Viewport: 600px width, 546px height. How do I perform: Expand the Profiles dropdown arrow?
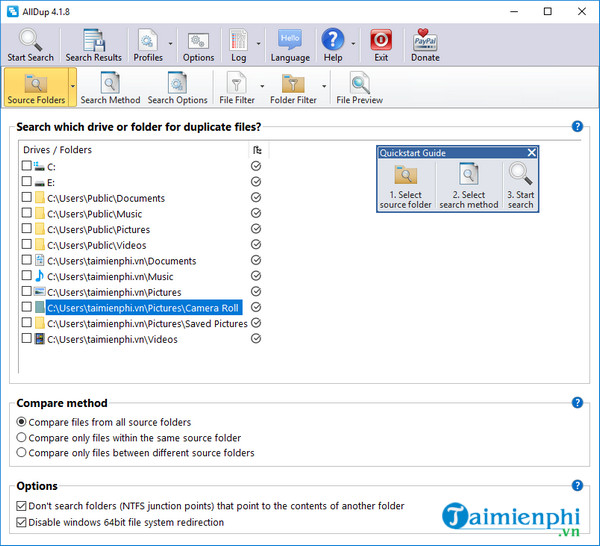pos(170,44)
